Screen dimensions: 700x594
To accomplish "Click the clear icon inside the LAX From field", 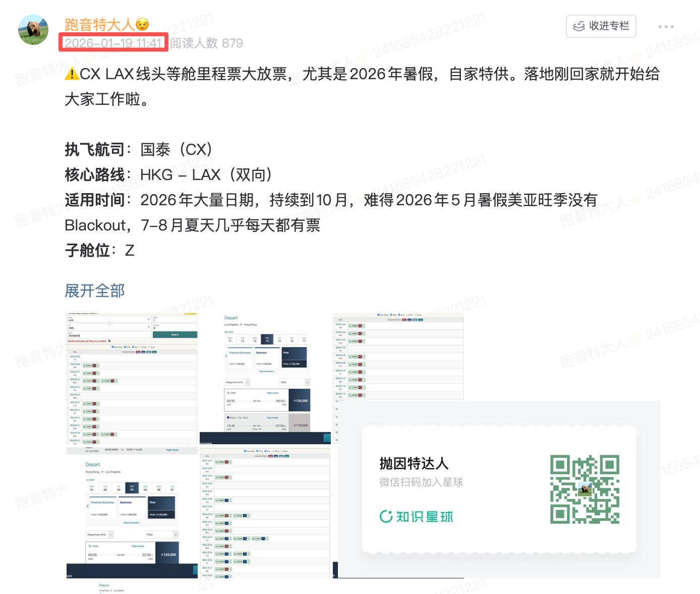I will 149,319.
